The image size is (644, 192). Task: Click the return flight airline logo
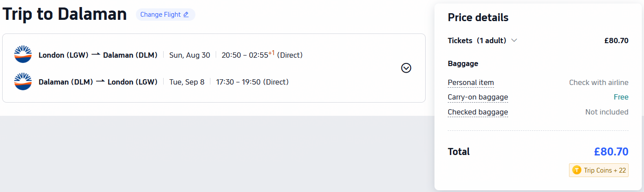pos(23,81)
